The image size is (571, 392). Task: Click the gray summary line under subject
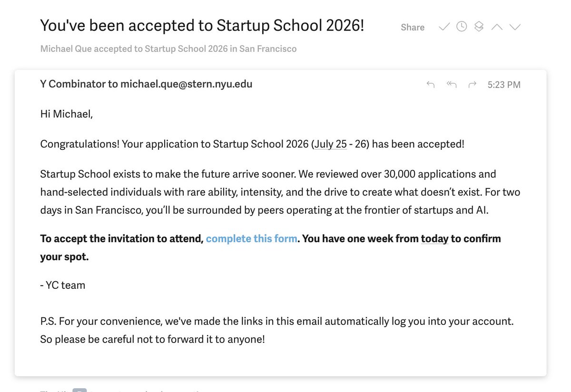click(168, 49)
